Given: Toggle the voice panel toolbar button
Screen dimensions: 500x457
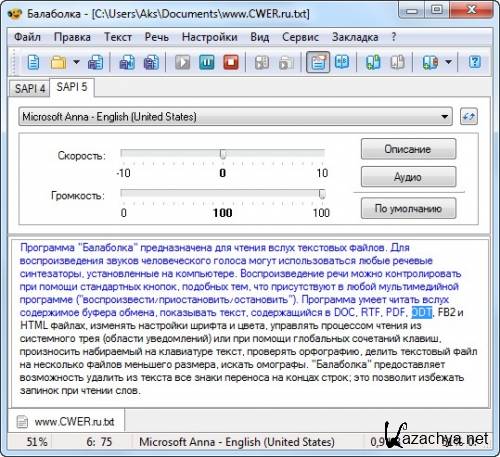Looking at the screenshot, I should [318, 62].
